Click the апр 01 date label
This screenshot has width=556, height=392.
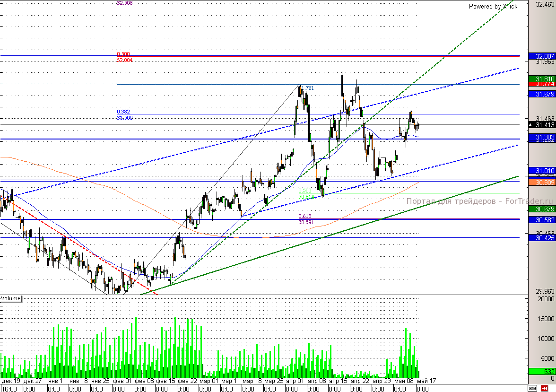(x=295, y=381)
